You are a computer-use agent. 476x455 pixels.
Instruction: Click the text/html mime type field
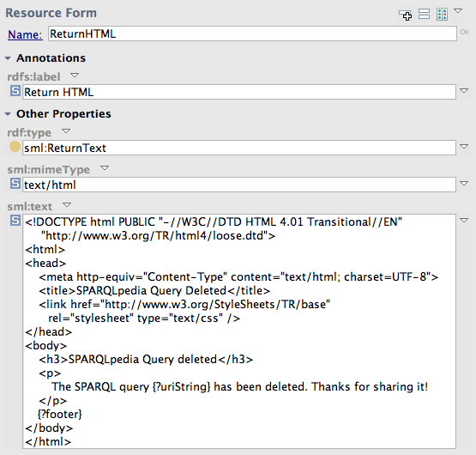click(239, 185)
